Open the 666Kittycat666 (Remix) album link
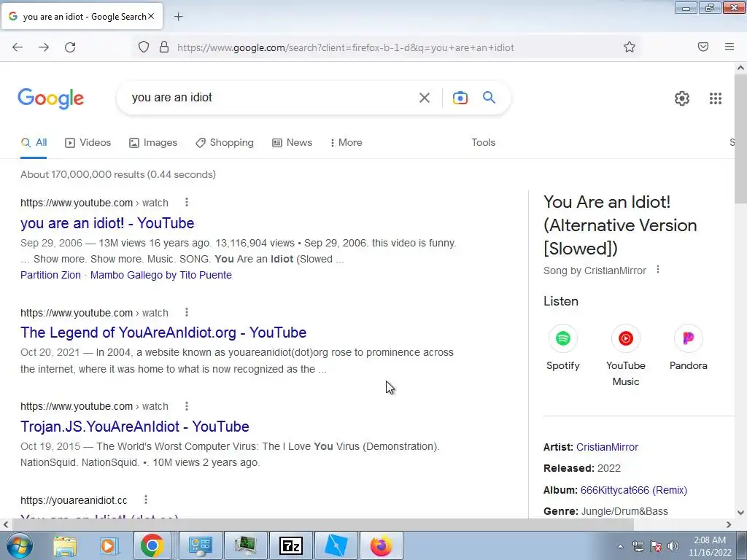 [634, 490]
